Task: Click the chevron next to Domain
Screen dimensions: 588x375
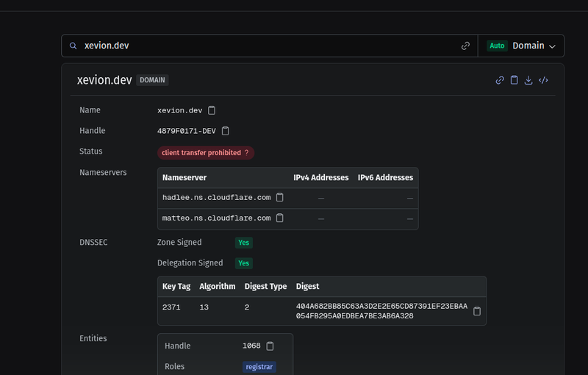Action: click(x=552, y=46)
